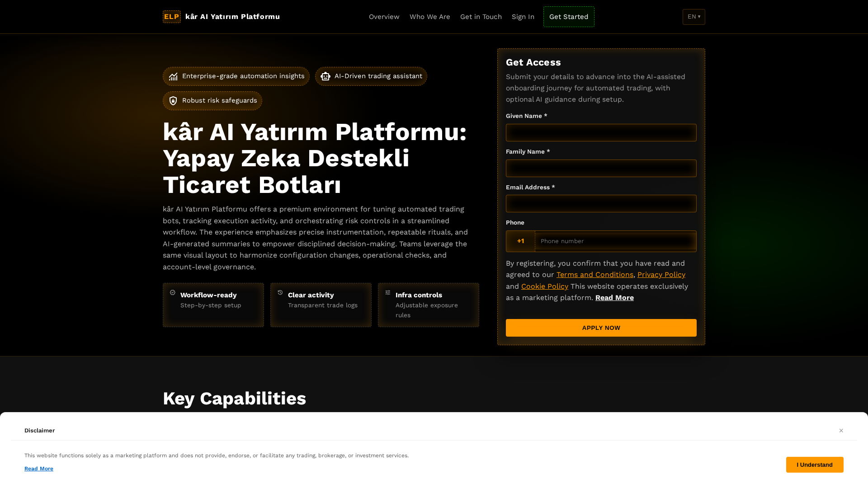868x488 pixels.
Task: Click the ELP logo badge
Action: point(172,17)
